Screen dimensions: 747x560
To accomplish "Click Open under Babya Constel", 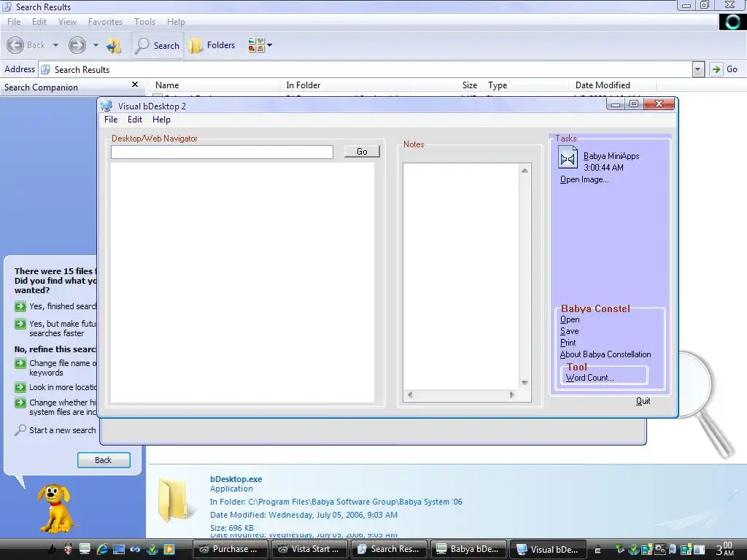I will [x=570, y=319].
